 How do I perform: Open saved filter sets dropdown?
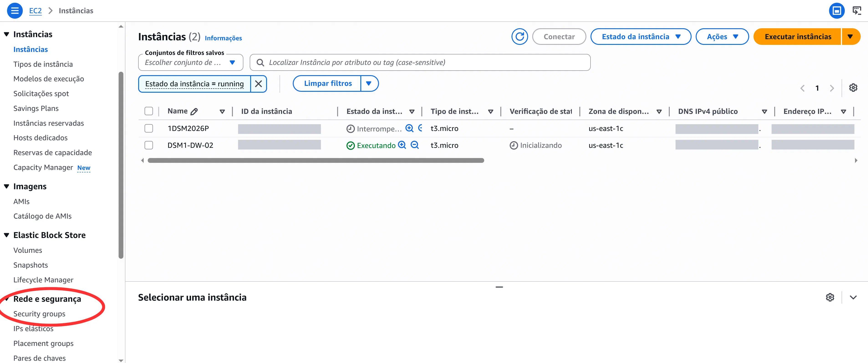pyautogui.click(x=191, y=62)
